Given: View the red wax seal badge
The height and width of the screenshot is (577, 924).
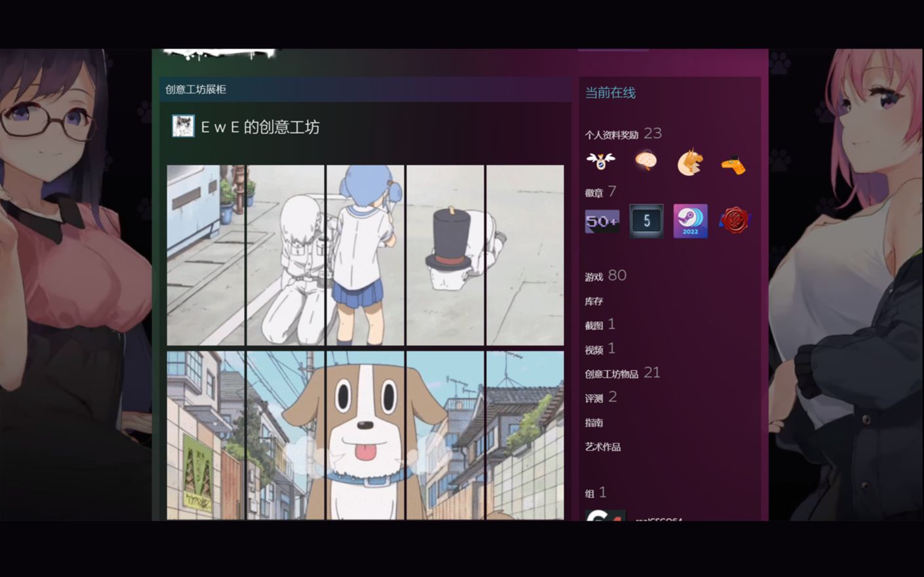Looking at the screenshot, I should [x=734, y=221].
